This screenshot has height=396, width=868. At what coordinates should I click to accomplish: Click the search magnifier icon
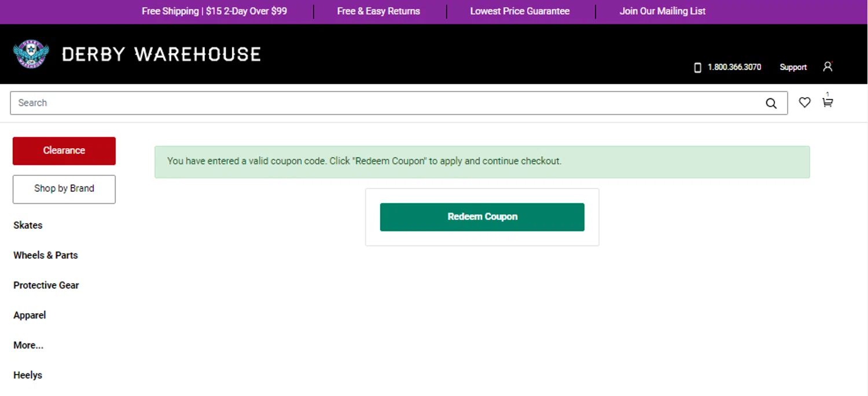coord(771,103)
